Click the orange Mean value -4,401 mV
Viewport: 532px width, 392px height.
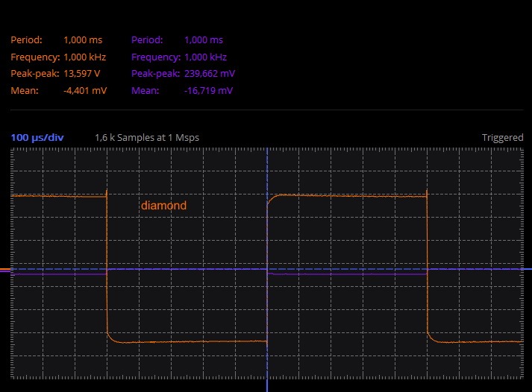click(x=85, y=90)
